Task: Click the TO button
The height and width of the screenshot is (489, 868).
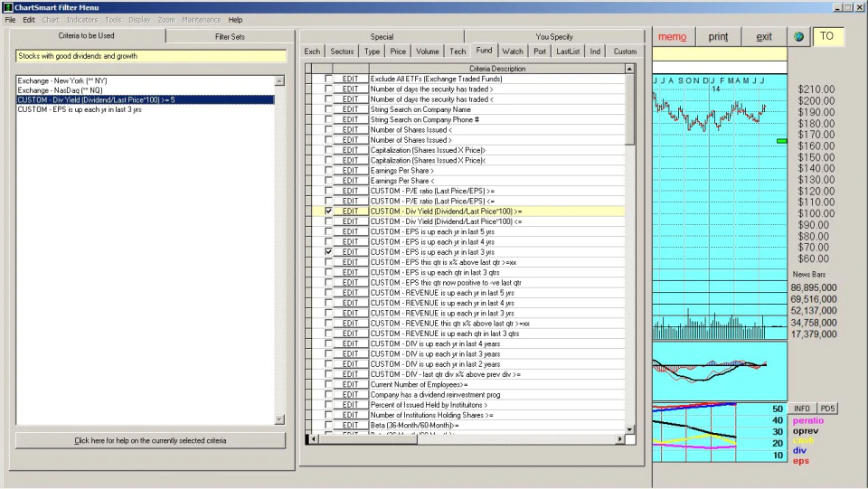Action: pos(827,36)
